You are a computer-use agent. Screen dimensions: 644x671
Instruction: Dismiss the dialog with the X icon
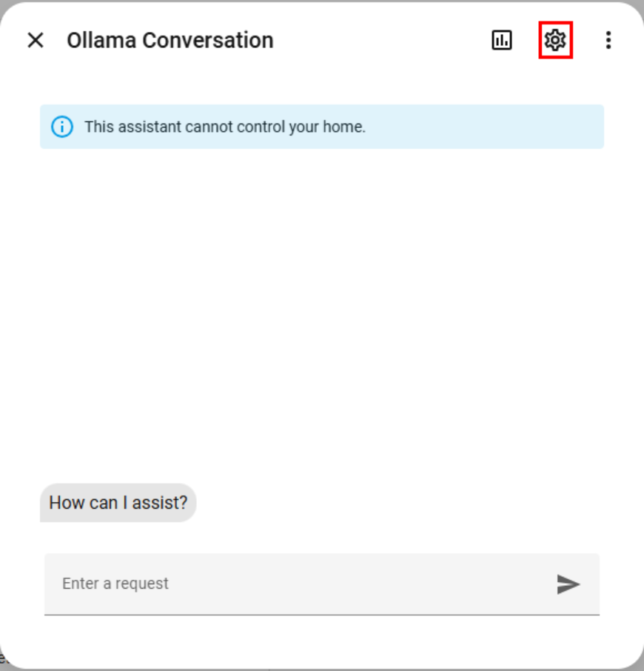pyautogui.click(x=36, y=40)
